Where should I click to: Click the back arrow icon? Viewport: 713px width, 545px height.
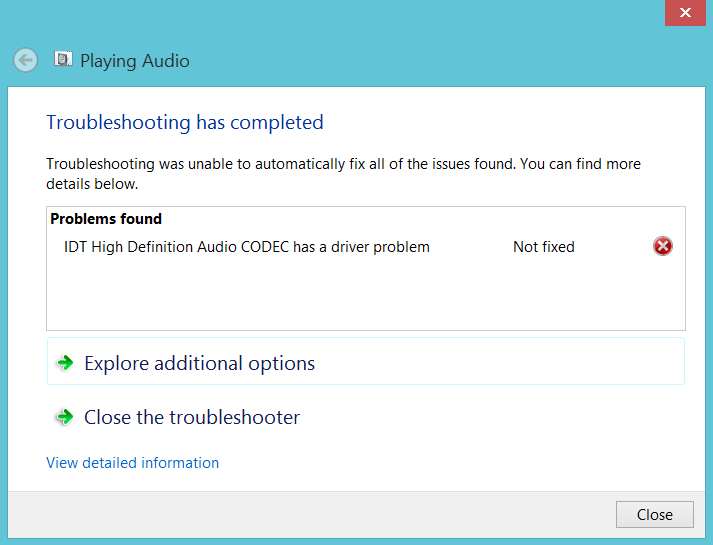(26, 60)
